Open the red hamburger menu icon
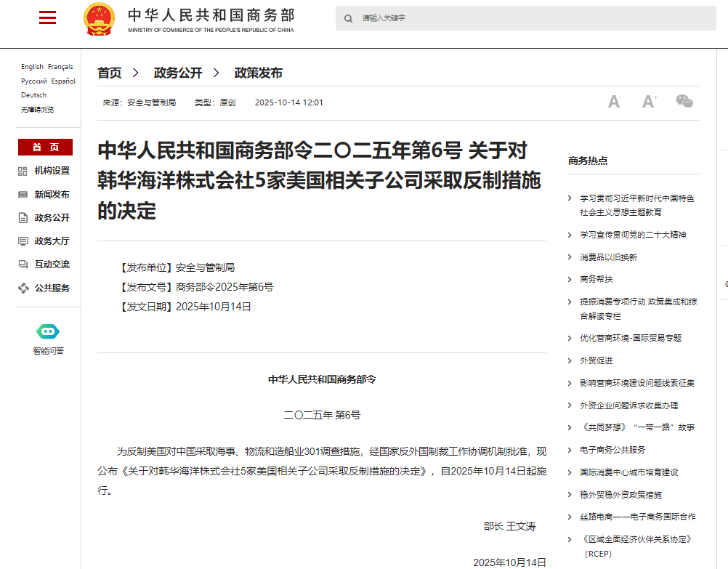Viewport: 728px width, 569px height. pos(47,17)
